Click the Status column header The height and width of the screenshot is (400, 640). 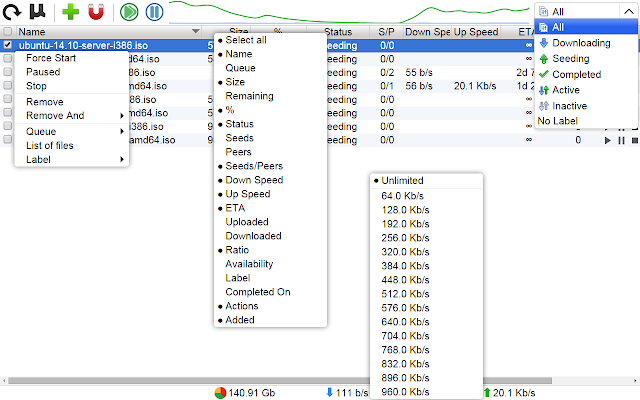pyautogui.click(x=338, y=31)
